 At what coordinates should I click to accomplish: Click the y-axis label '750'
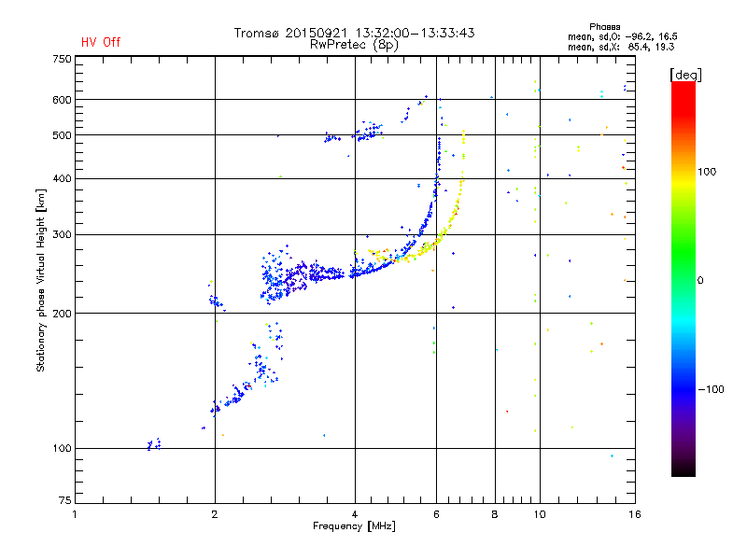(62, 59)
